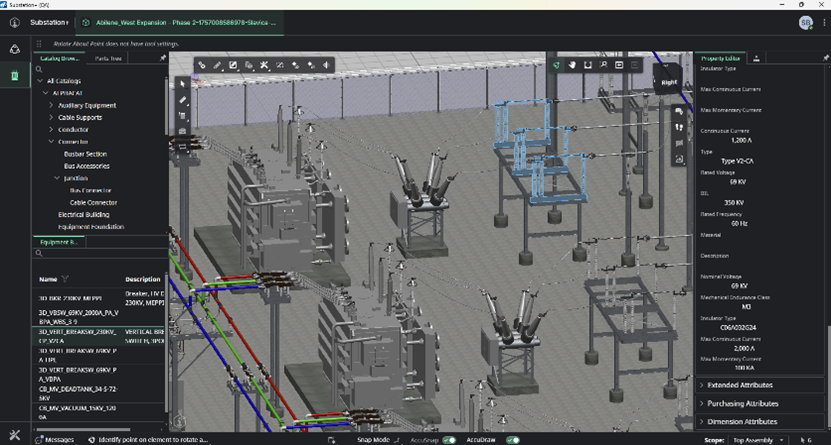Pin the Catalog Browser panel
Image resolution: width=831 pixels, height=445 pixels.
(163, 58)
